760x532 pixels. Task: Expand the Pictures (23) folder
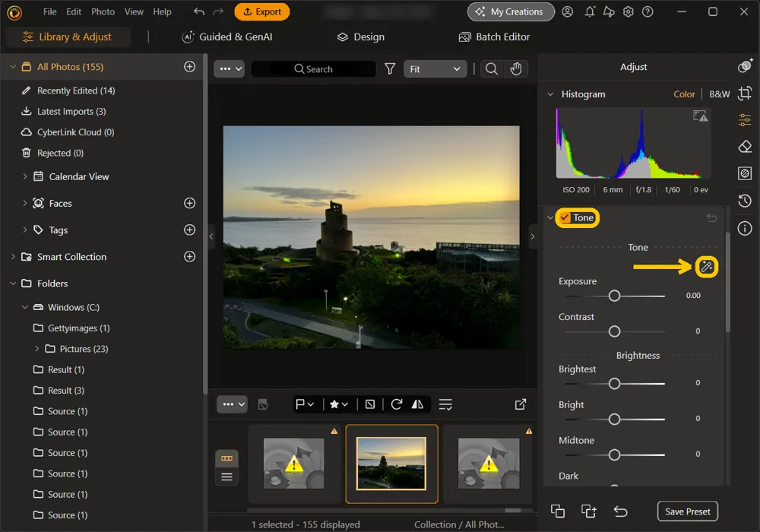pyautogui.click(x=36, y=348)
